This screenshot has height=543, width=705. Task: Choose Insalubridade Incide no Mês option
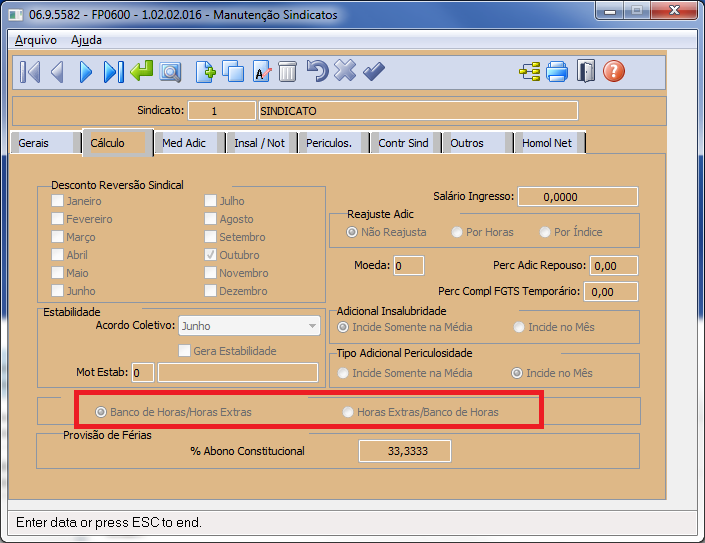coord(519,327)
